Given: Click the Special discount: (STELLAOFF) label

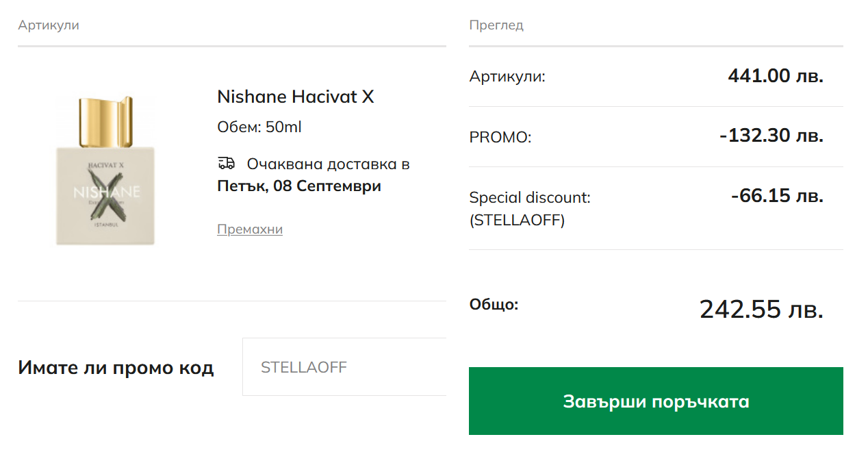Looking at the screenshot, I should pyautogui.click(x=529, y=208).
